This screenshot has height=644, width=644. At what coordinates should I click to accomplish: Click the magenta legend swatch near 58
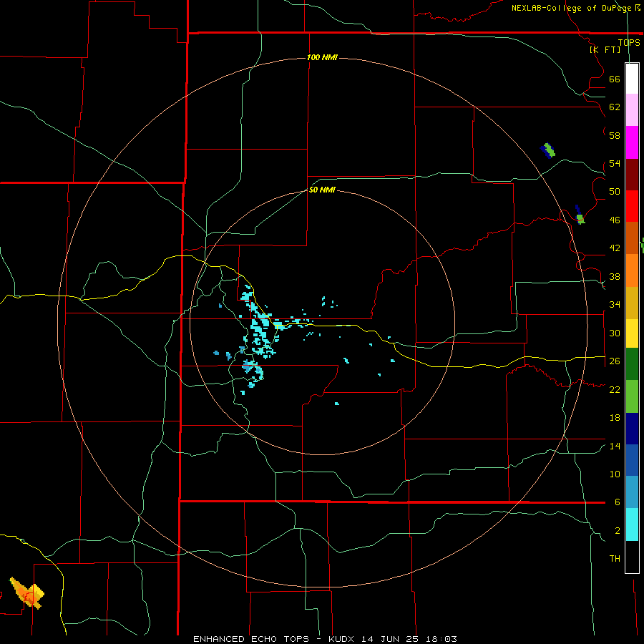click(x=632, y=142)
